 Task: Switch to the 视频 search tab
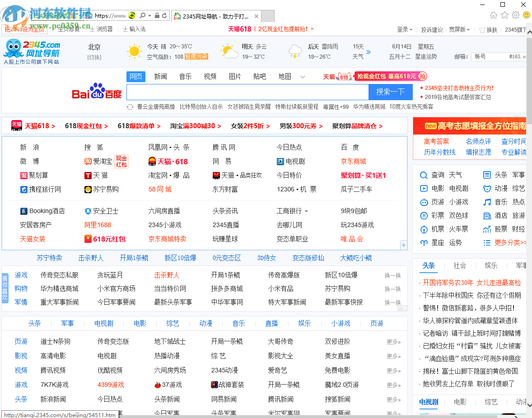click(x=210, y=76)
